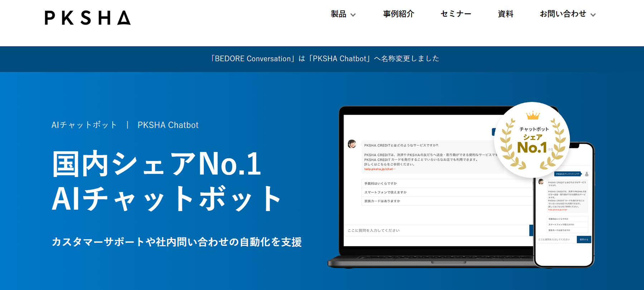Click the bot avatar in laptop chat
Screen dimensions: 644x290
[352, 144]
